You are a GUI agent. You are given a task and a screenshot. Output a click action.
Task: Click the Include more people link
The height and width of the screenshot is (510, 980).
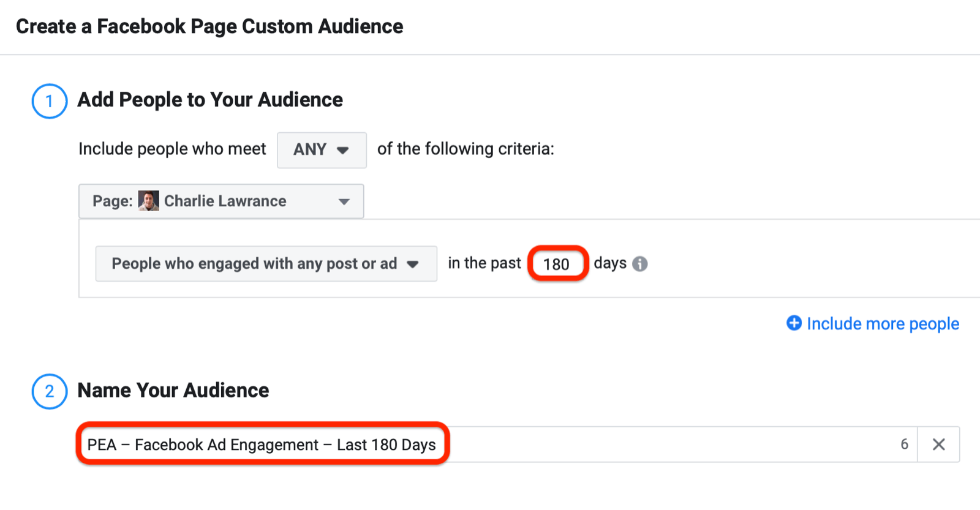click(x=883, y=324)
